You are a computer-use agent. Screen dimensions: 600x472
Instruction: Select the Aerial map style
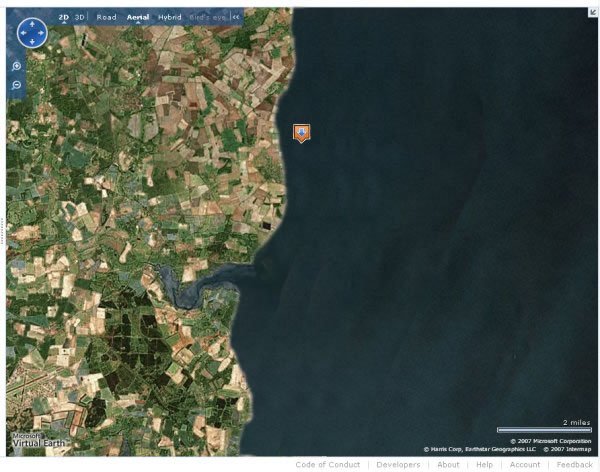click(137, 17)
